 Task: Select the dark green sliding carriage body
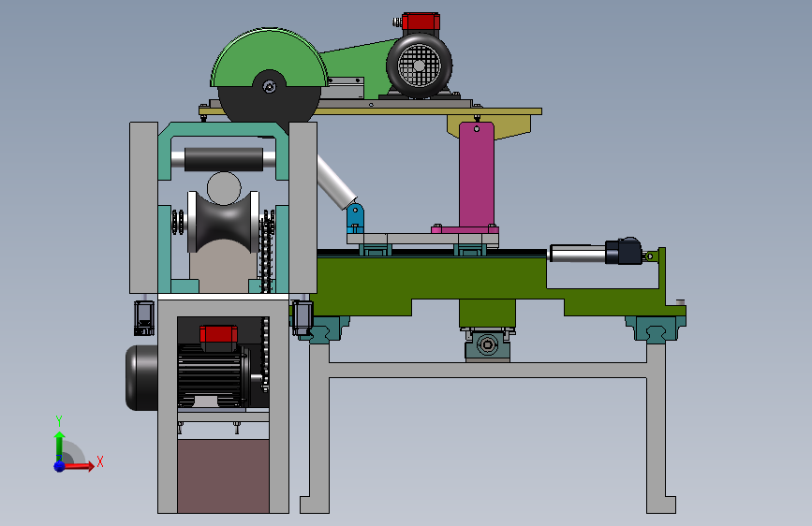[x=430, y=280]
